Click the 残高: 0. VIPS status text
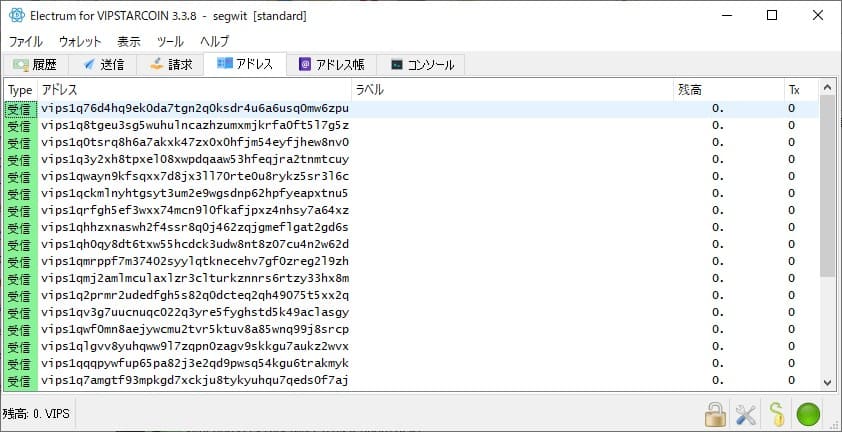The image size is (842, 432). (36, 414)
